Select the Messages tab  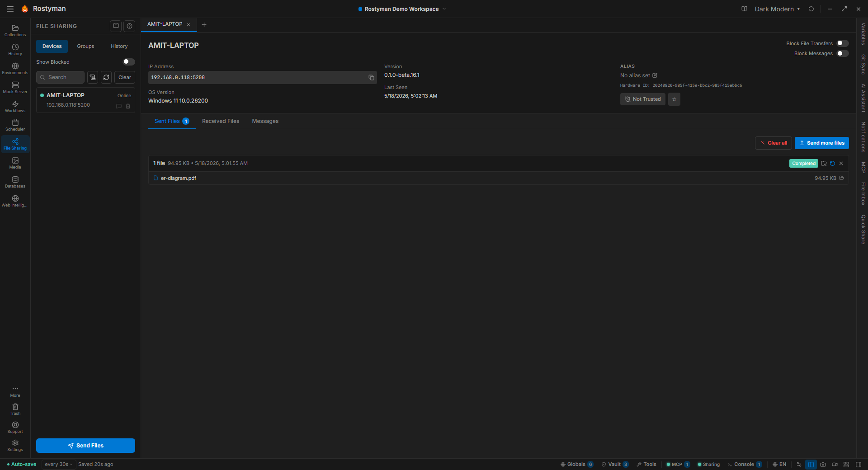(265, 121)
